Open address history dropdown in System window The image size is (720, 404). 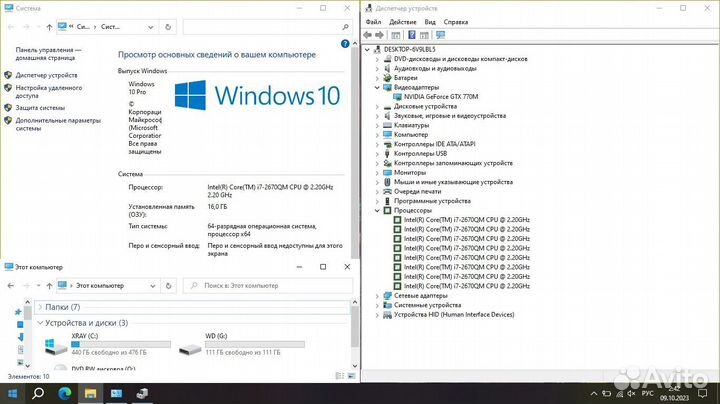[151, 27]
